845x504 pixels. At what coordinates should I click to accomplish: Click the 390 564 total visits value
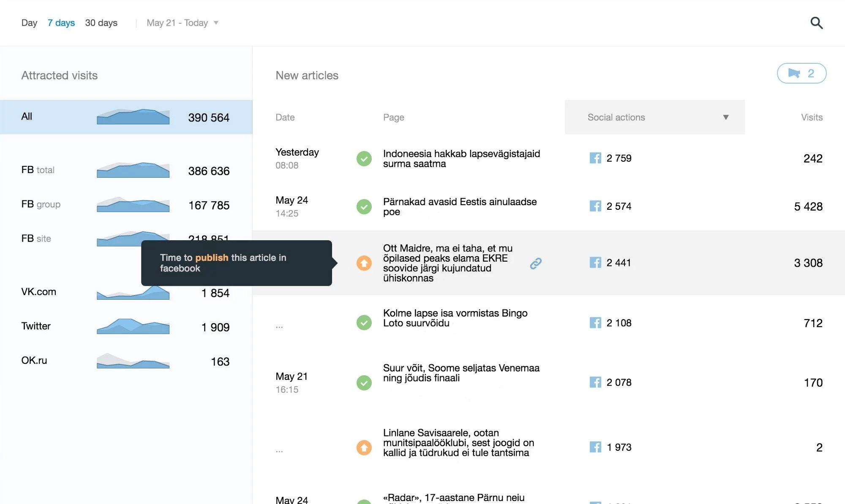coord(209,117)
